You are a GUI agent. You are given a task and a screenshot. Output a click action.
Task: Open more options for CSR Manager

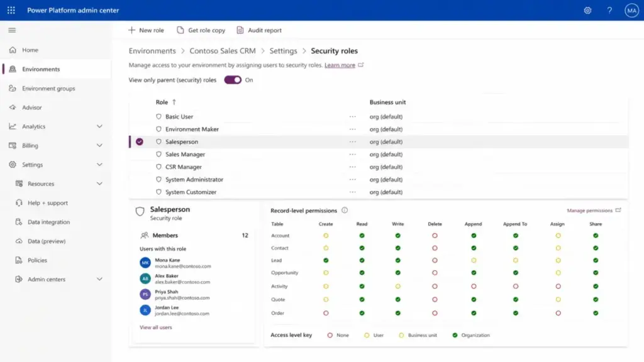[x=352, y=167]
